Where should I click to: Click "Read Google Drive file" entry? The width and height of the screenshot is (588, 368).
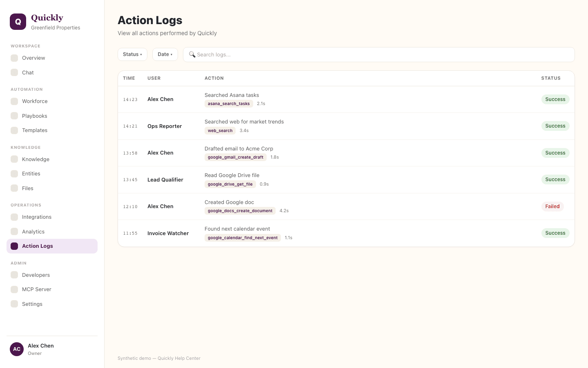coord(232,175)
